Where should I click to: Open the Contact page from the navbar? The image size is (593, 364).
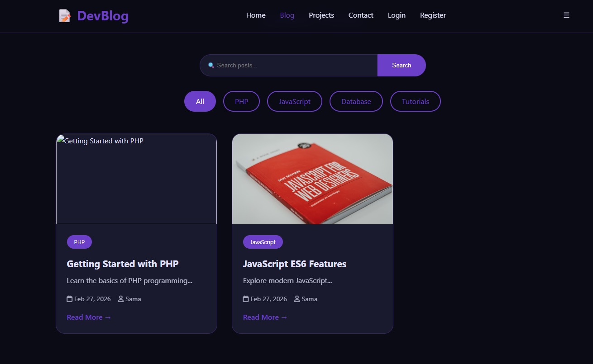pyautogui.click(x=360, y=15)
